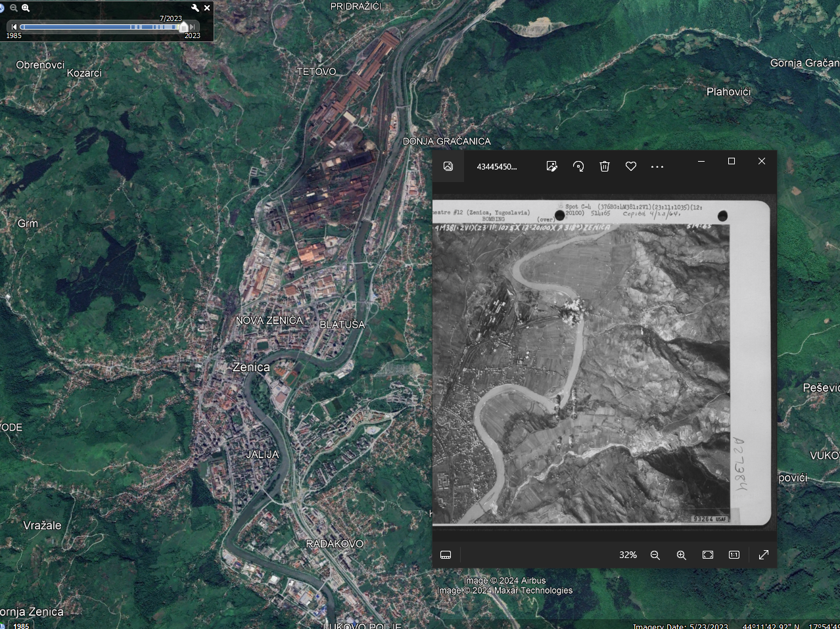Zoom in the photo in Photos
Viewport: 840px width, 629px height.
(x=682, y=555)
